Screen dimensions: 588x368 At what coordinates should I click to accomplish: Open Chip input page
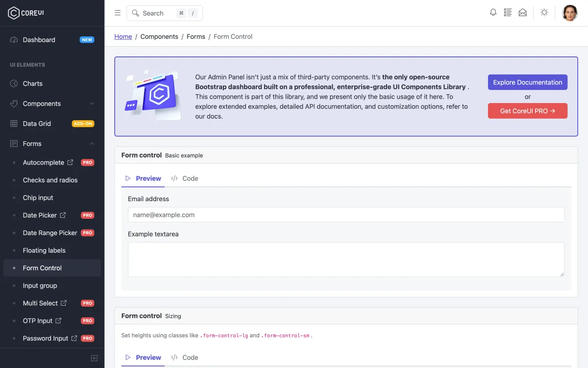52,198
